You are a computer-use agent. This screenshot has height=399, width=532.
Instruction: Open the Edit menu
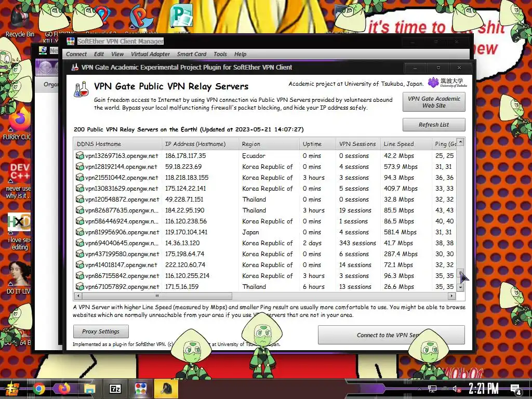pyautogui.click(x=99, y=54)
